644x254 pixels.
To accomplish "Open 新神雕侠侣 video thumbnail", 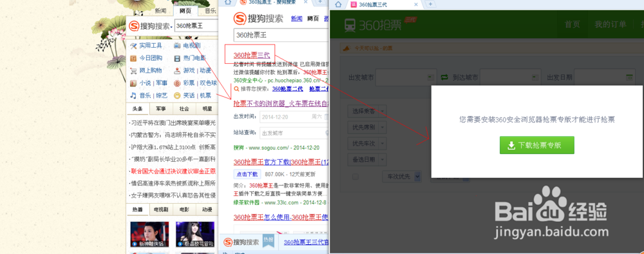I will point(149,234).
